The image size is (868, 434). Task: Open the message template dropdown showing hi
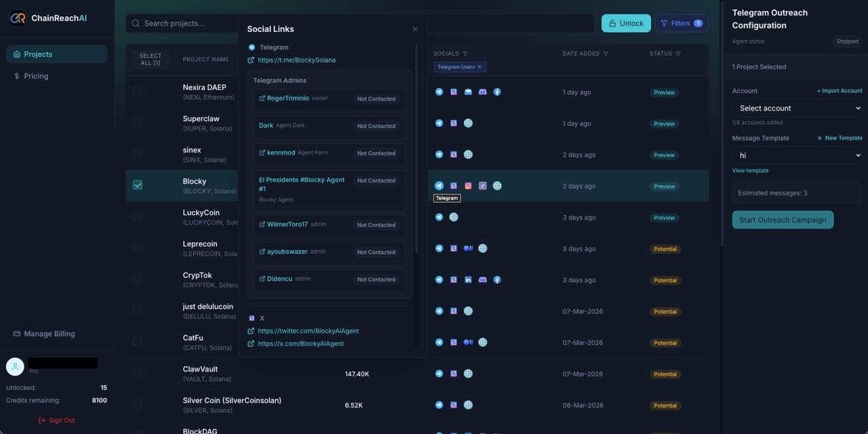pos(797,155)
